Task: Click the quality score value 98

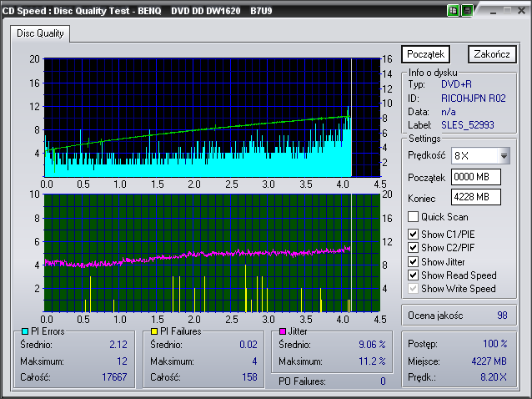Action: tap(502, 316)
